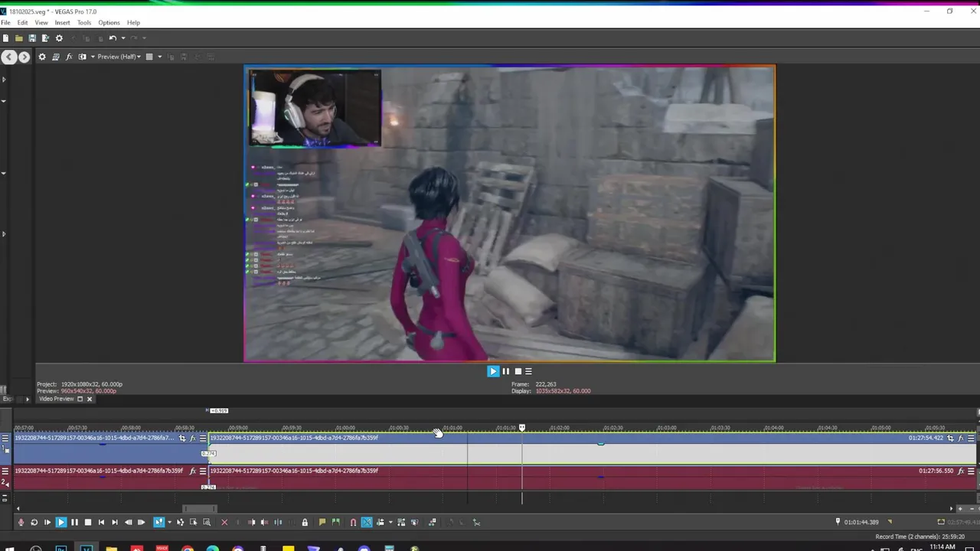Open a project with the folder icon

coord(18,38)
